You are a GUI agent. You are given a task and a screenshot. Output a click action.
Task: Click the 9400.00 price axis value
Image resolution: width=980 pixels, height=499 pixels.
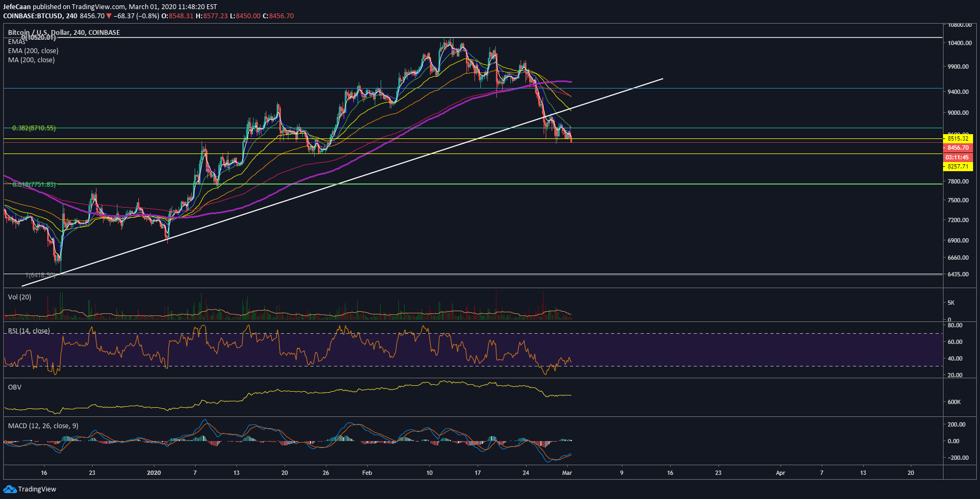pos(959,92)
